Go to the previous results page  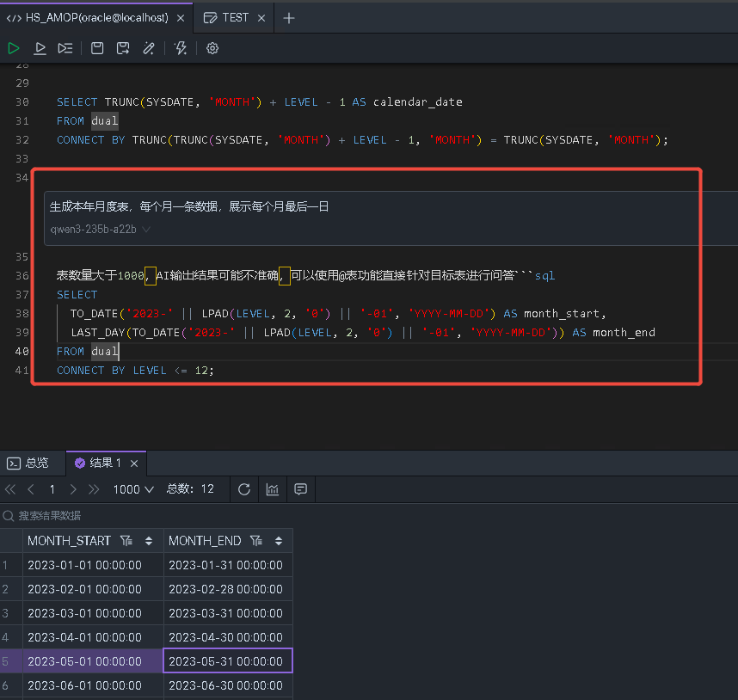click(31, 489)
